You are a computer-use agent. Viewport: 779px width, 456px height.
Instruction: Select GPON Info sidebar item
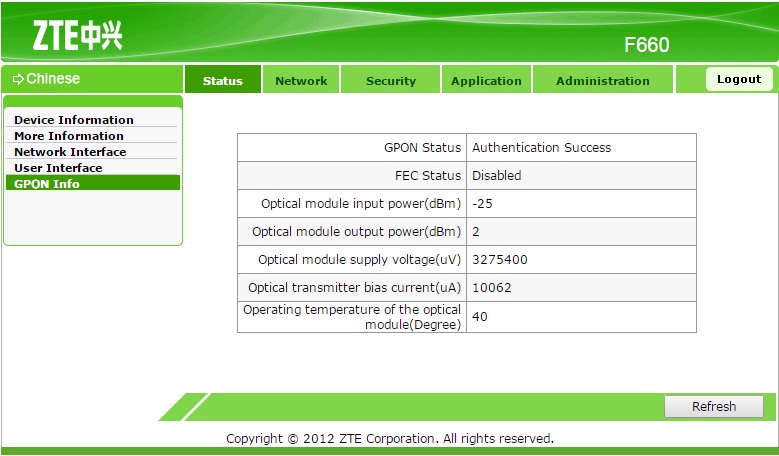pos(93,183)
